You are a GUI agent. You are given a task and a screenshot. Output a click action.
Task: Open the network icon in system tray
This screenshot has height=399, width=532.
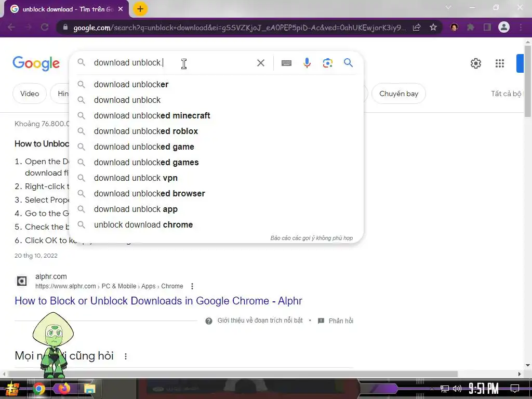[445, 389]
